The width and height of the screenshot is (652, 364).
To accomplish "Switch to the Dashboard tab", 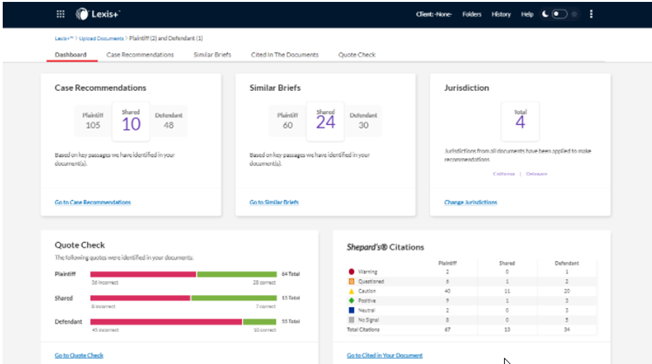I will tap(71, 54).
